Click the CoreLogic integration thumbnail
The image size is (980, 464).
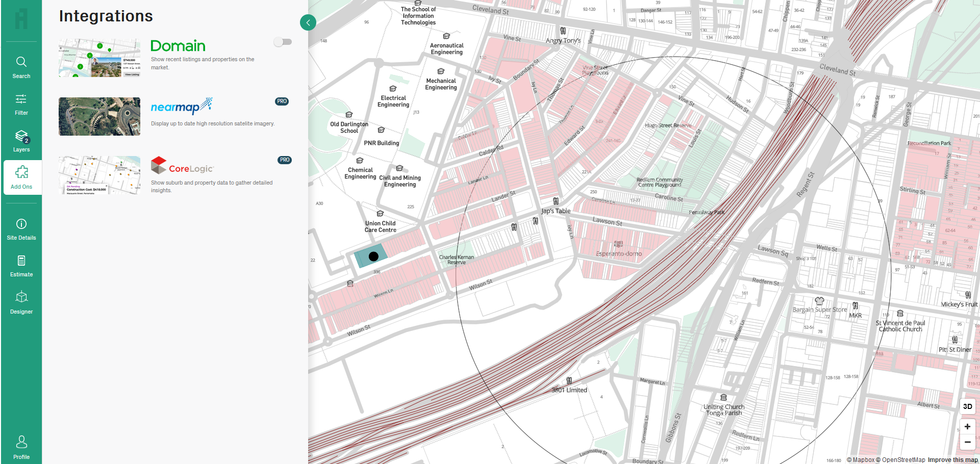click(x=99, y=175)
